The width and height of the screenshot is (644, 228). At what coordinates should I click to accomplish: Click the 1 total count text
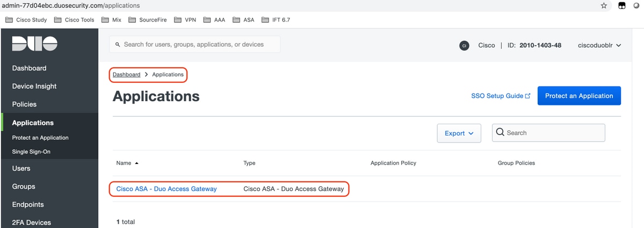[125, 222]
